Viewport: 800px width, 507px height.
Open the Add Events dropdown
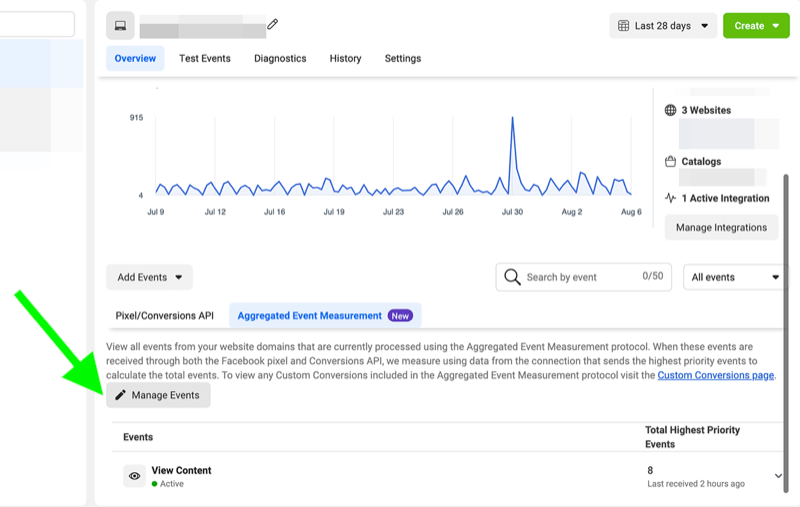click(x=149, y=277)
